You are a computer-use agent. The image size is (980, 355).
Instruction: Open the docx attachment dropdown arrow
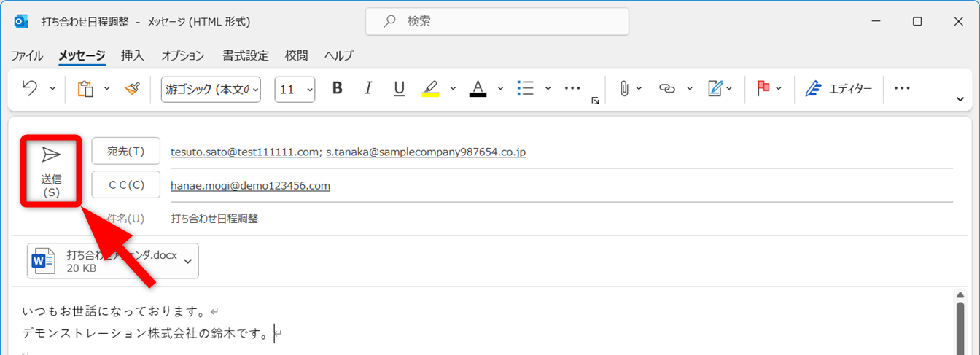tap(188, 261)
